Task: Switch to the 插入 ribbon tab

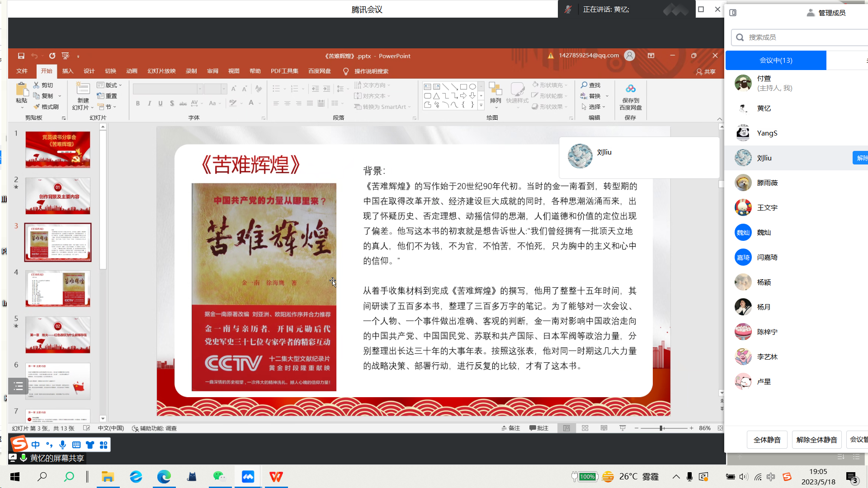Action: (68, 71)
